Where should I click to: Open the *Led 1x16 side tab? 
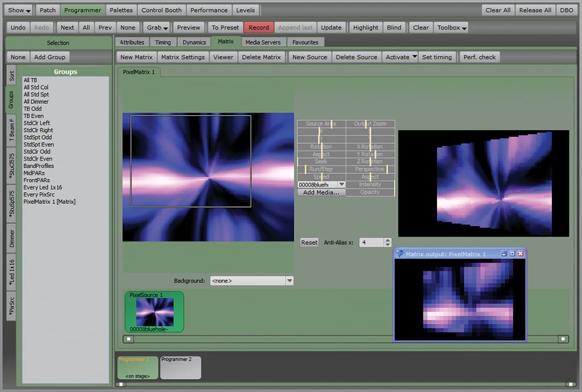point(11,273)
